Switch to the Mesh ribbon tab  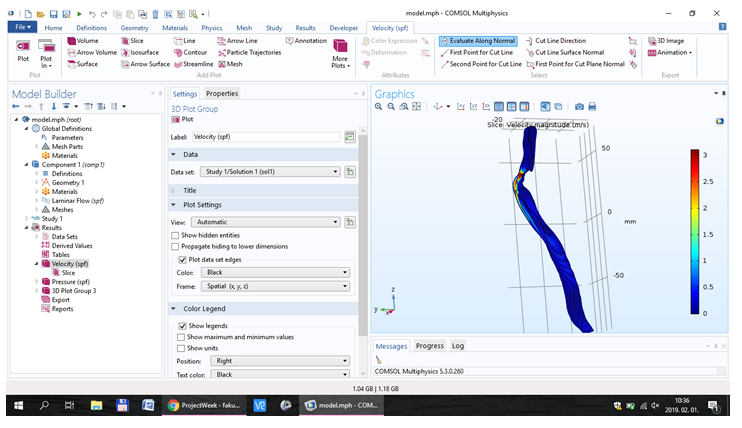pos(243,27)
